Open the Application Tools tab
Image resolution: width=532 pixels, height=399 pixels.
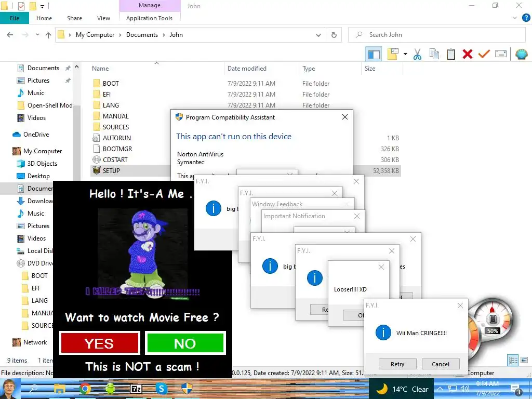[x=149, y=18]
